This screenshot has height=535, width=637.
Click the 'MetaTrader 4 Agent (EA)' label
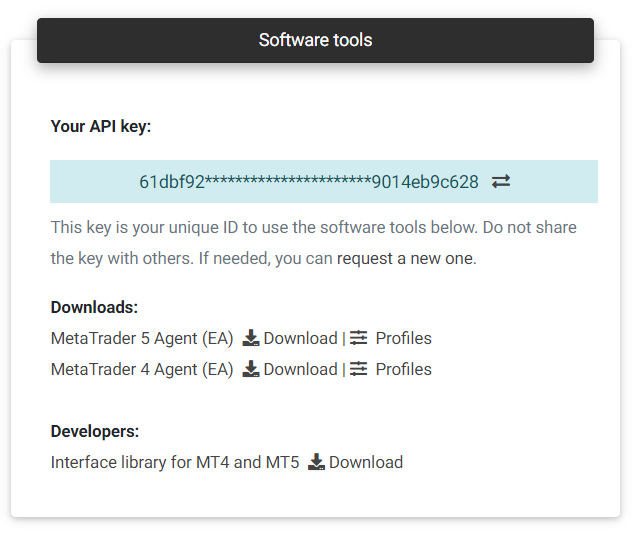[142, 369]
